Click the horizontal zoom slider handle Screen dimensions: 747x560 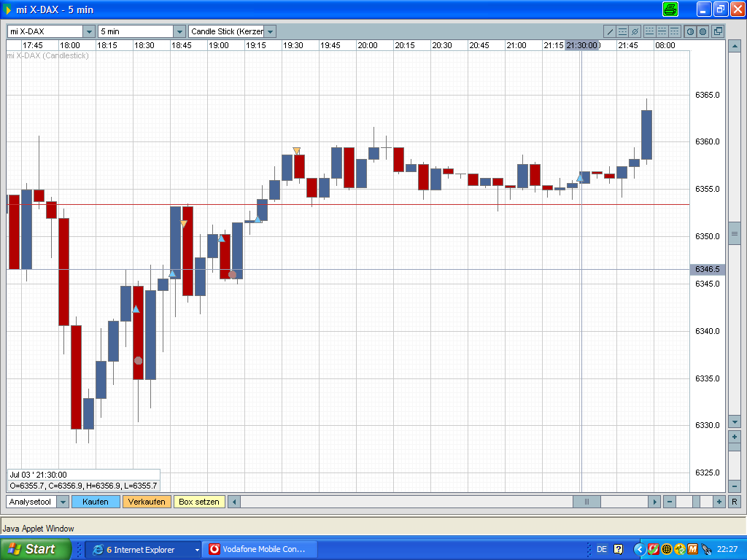(696, 502)
